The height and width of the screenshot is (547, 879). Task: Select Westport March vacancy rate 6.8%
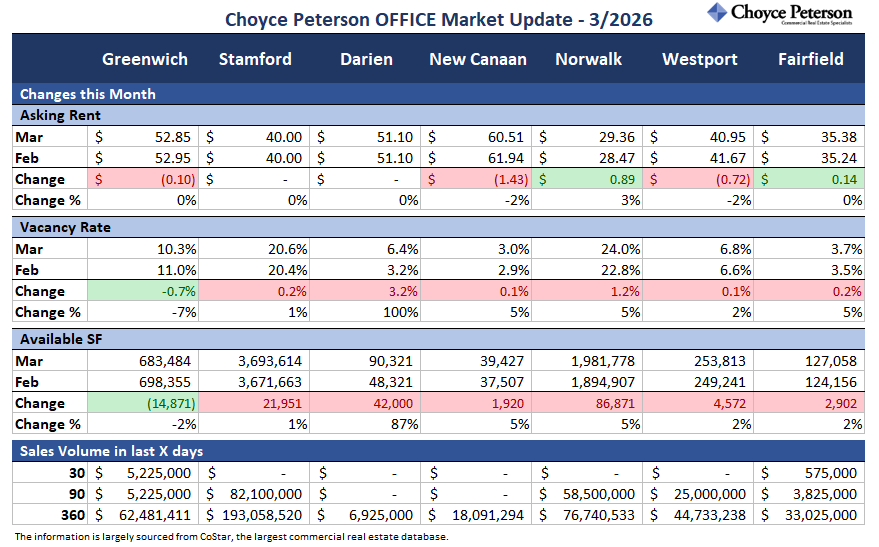pyautogui.click(x=698, y=249)
